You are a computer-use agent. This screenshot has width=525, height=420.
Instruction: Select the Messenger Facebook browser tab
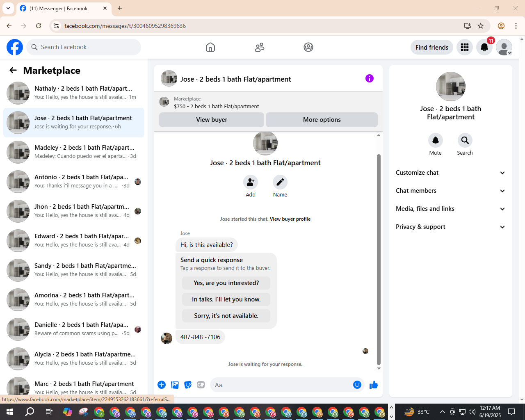[x=64, y=8]
